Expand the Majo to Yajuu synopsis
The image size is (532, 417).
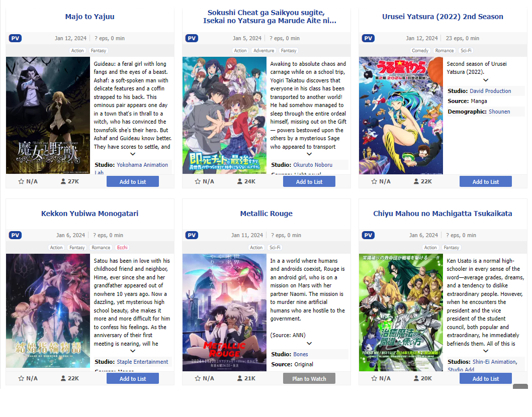133,154
